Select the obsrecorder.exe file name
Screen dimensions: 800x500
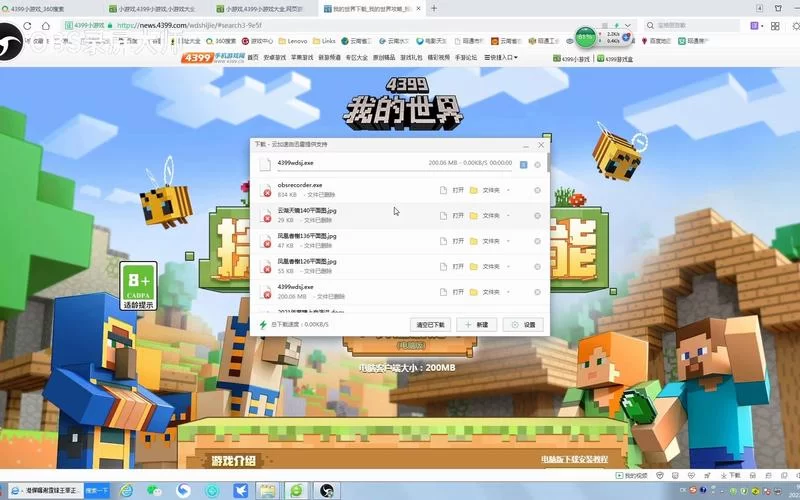tap(299, 185)
